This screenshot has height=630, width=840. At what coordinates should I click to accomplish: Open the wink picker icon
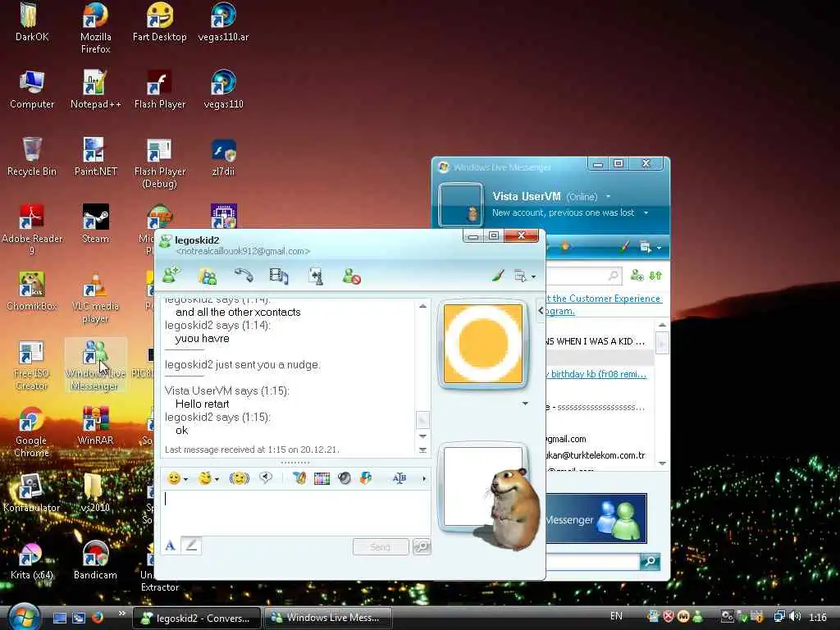[204, 478]
